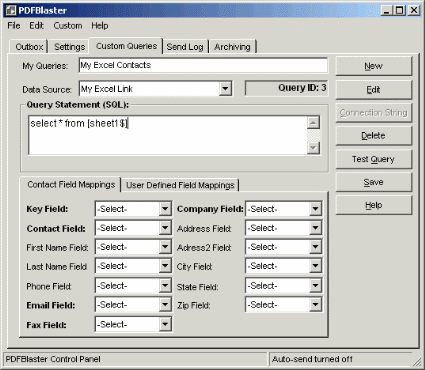
Task: Open the Fax Field dropdown
Action: click(x=165, y=324)
